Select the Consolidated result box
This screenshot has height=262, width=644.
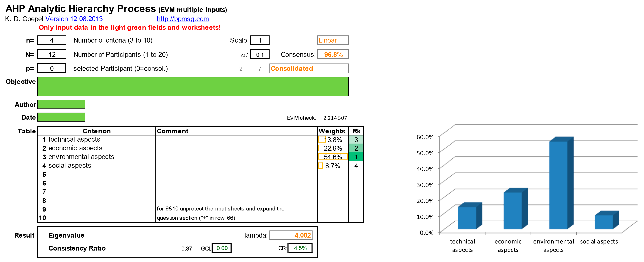[x=309, y=68]
